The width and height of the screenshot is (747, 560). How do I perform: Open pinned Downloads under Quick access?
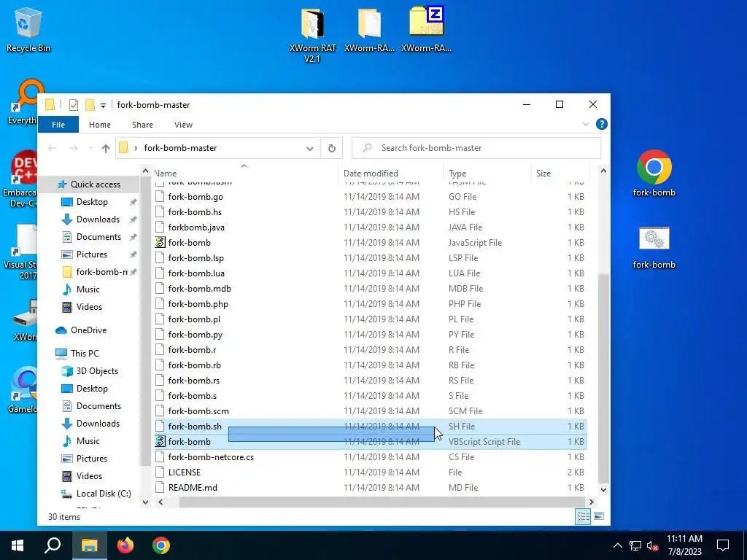(98, 219)
